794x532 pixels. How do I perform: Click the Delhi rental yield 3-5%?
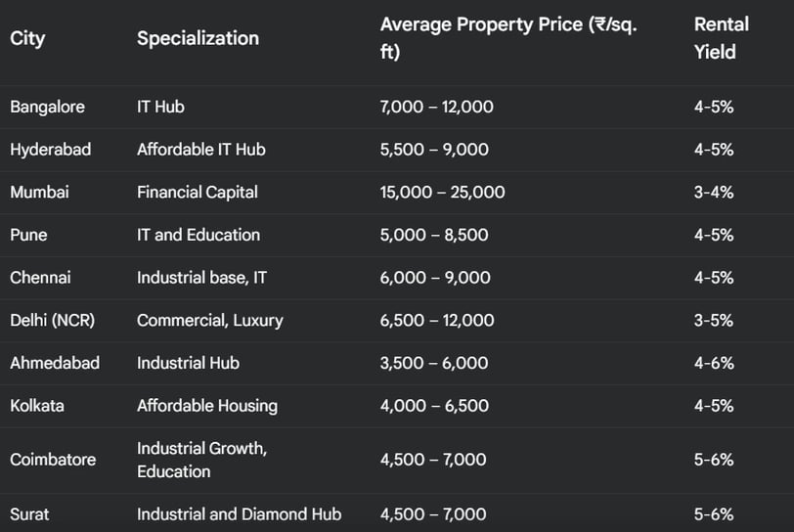(714, 320)
